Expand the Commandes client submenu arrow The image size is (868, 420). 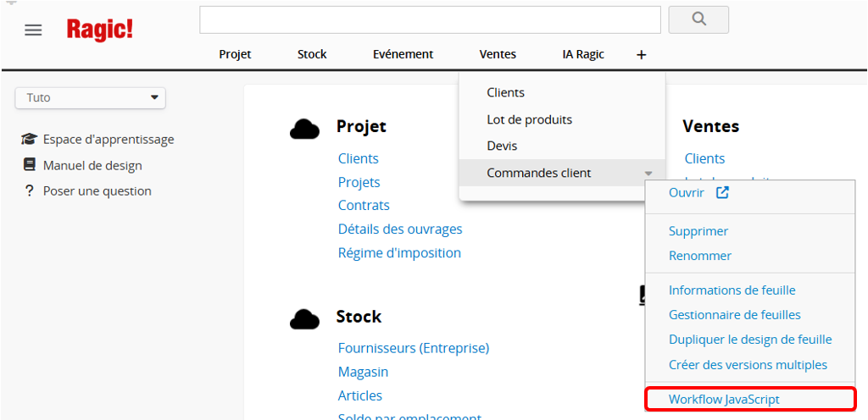[648, 174]
